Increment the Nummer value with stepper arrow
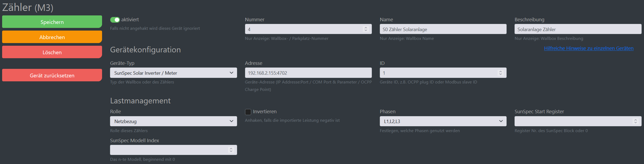The width and height of the screenshot is (644, 164). tap(366, 28)
